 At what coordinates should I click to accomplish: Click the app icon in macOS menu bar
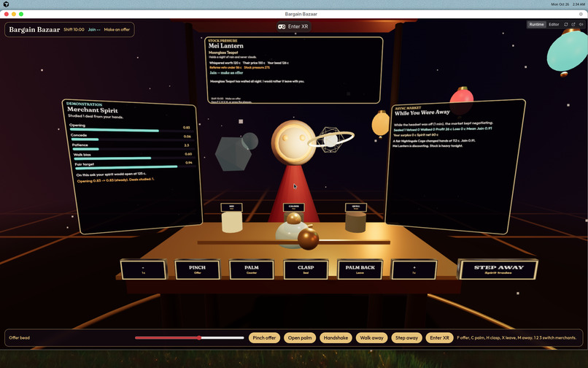point(6,4)
